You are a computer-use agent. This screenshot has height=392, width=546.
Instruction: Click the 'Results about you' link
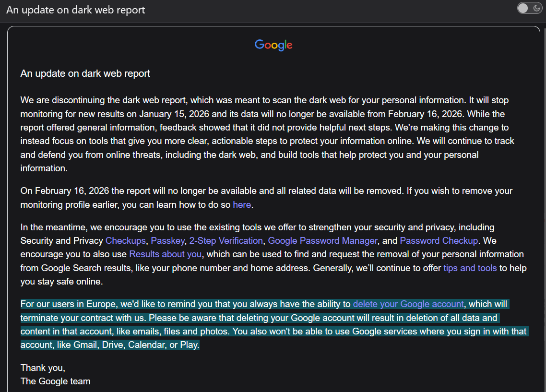[166, 254]
